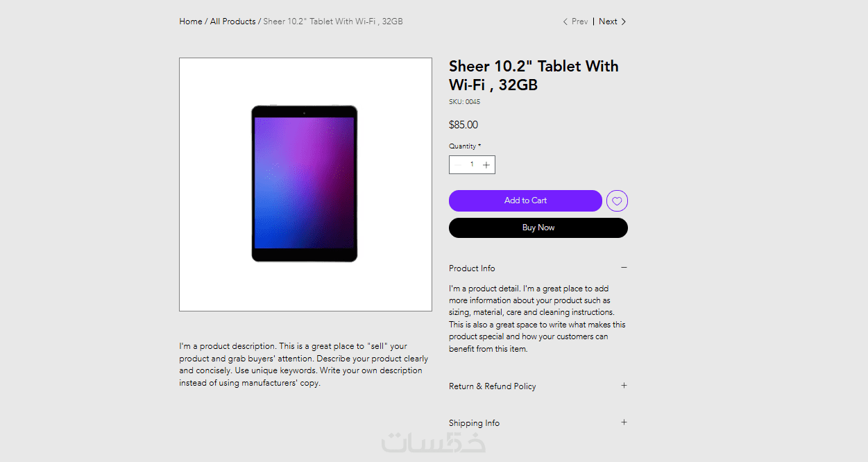Click the Add to Cart button
Image resolution: width=868 pixels, height=462 pixels.
(x=525, y=200)
